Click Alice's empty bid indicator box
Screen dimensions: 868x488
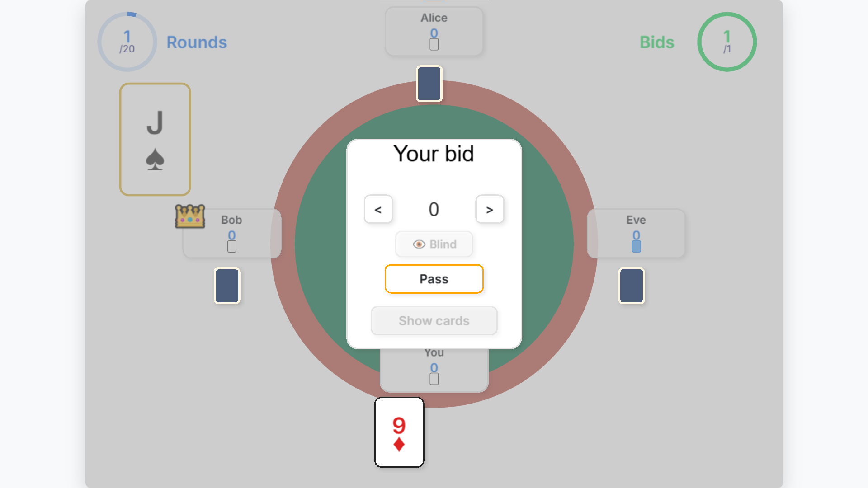(x=434, y=44)
